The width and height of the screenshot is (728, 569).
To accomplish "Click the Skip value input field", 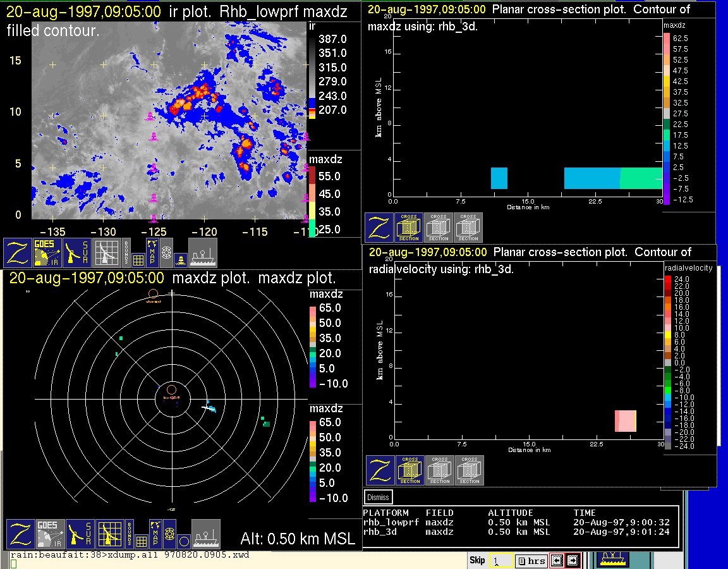I will tap(500, 561).
